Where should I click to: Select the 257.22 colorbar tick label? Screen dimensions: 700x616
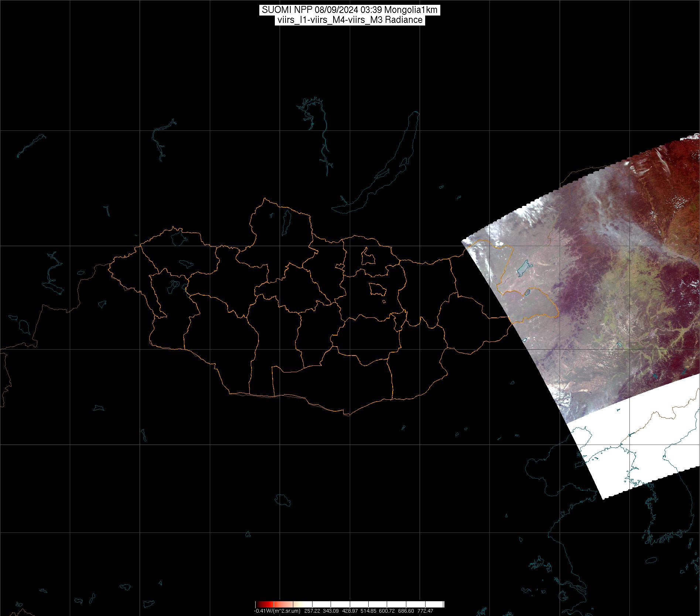click(312, 611)
